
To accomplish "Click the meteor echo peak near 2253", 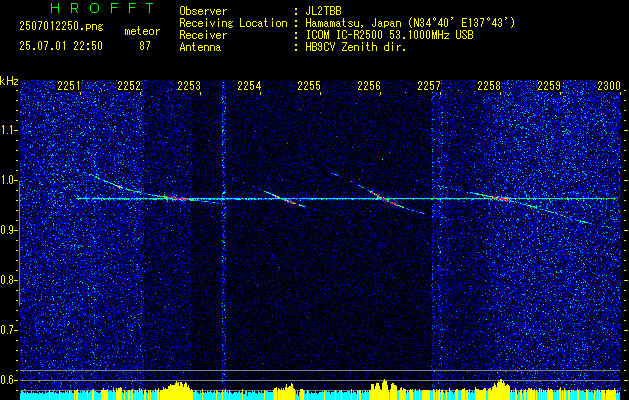I will (179, 198).
